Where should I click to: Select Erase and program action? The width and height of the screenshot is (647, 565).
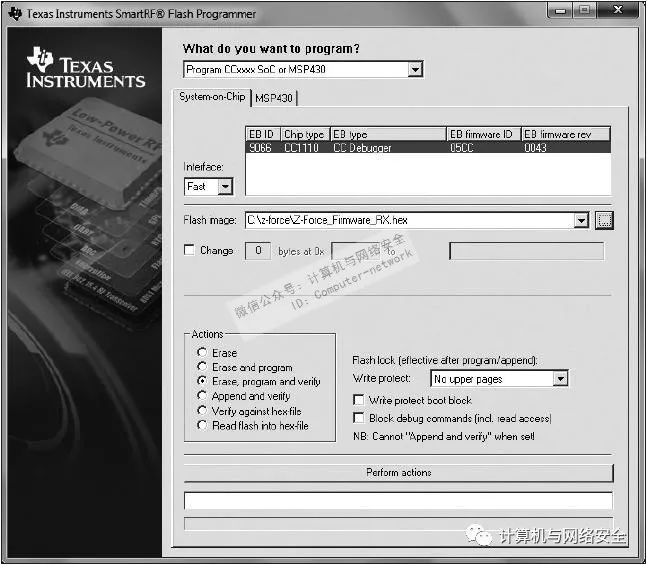202,366
